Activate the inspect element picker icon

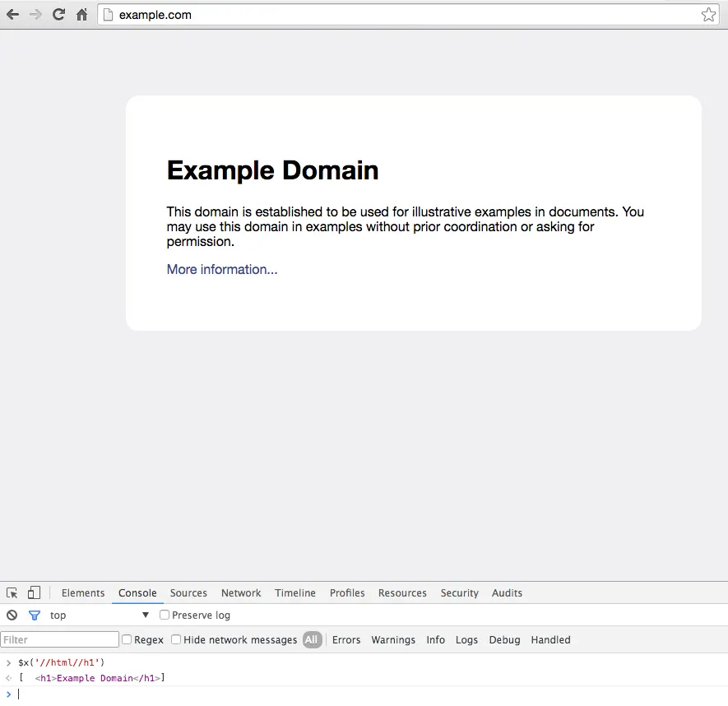tap(12, 592)
